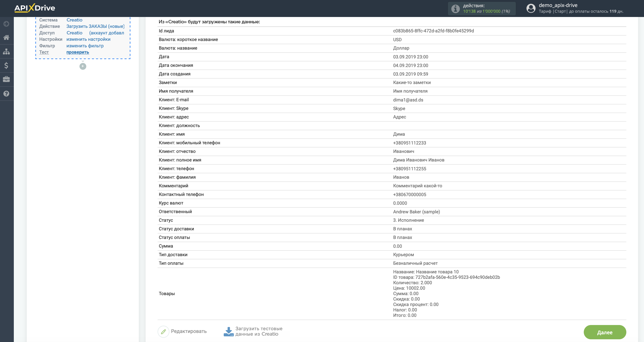Click the green Далее button
Viewport: 644px width, 342px height.
[x=605, y=332]
